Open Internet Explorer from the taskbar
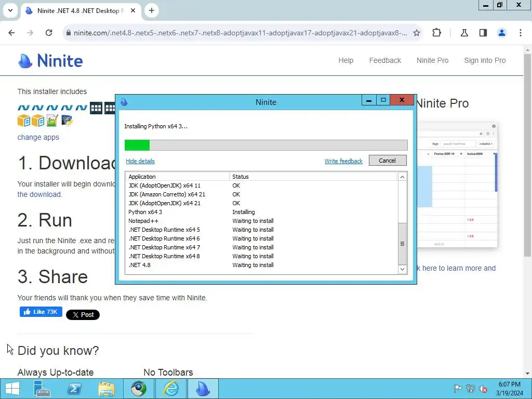 pos(170,389)
